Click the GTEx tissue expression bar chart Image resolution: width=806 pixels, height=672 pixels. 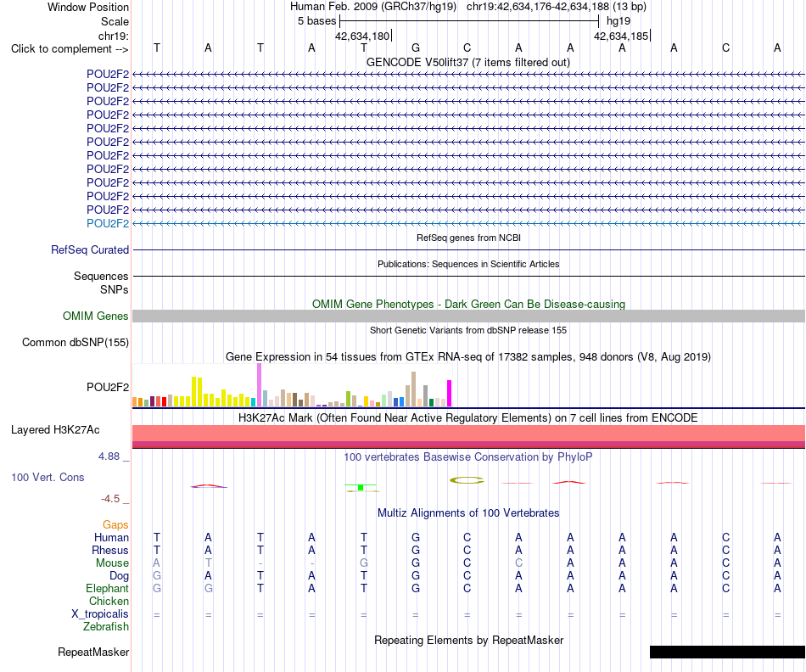[x=292, y=385]
